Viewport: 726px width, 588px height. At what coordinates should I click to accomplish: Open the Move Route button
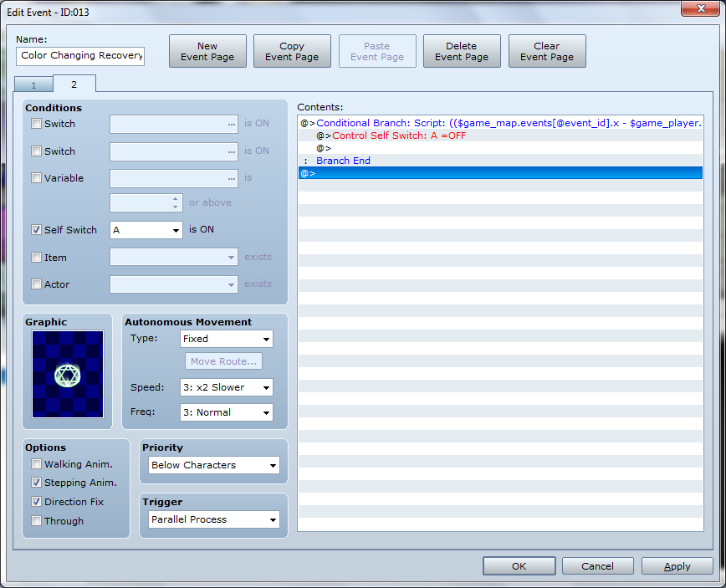pos(223,361)
